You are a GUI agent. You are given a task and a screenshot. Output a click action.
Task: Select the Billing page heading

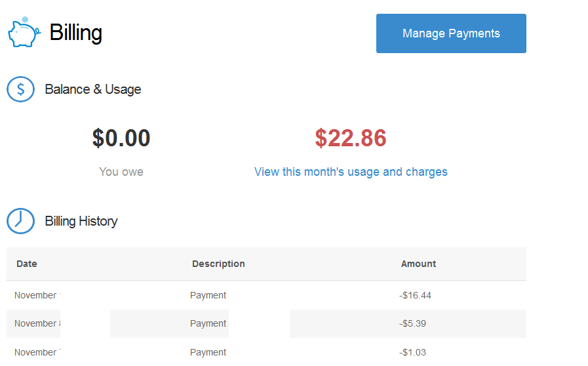click(x=76, y=33)
